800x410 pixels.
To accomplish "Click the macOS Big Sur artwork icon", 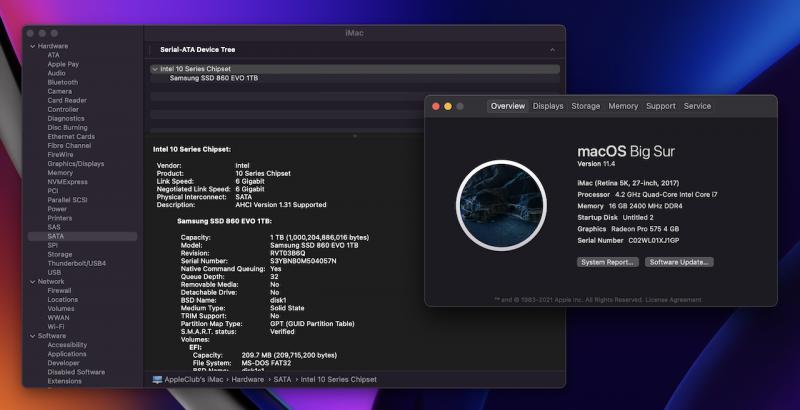I will tap(502, 205).
